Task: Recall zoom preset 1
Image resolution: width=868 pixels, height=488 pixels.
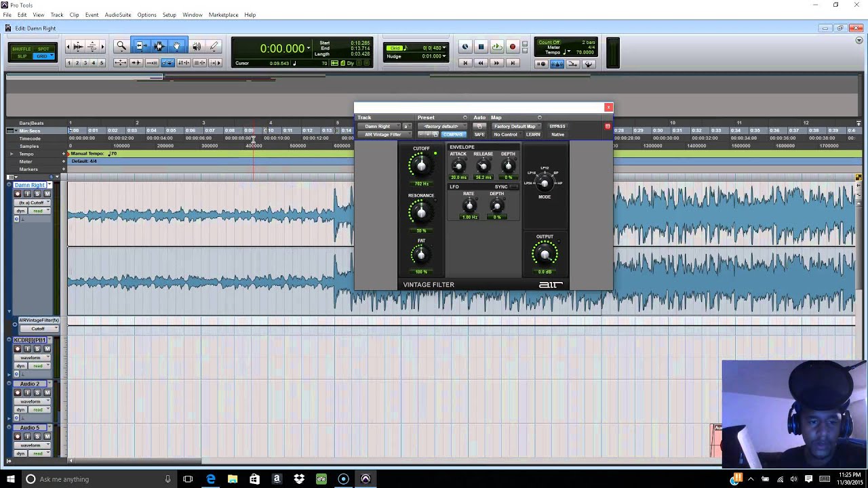Action: 68,63
